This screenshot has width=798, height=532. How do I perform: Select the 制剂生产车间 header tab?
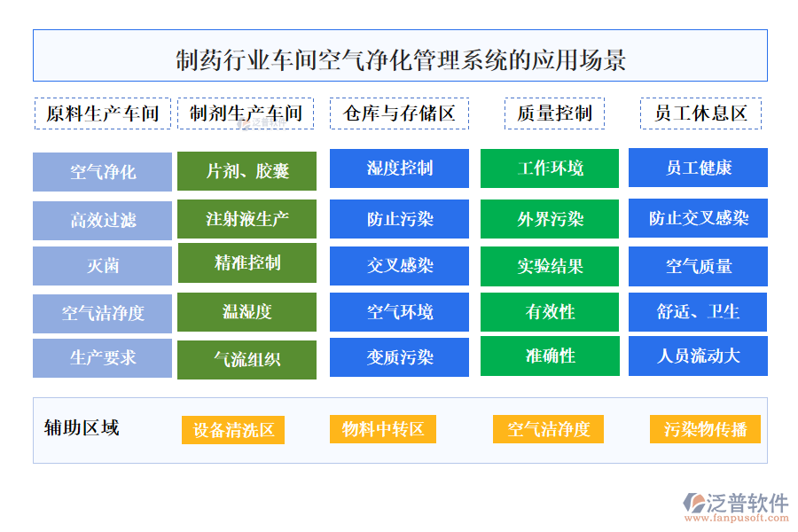pos(246,113)
